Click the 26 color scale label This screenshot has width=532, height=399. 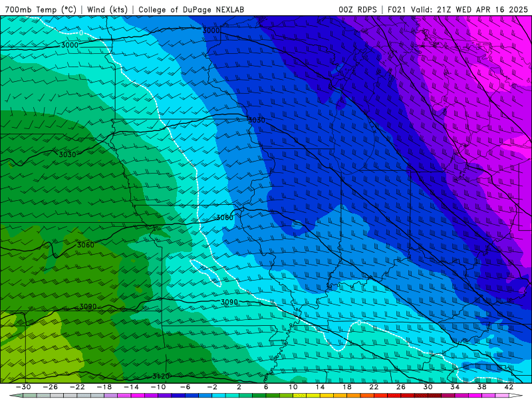coord(401,387)
